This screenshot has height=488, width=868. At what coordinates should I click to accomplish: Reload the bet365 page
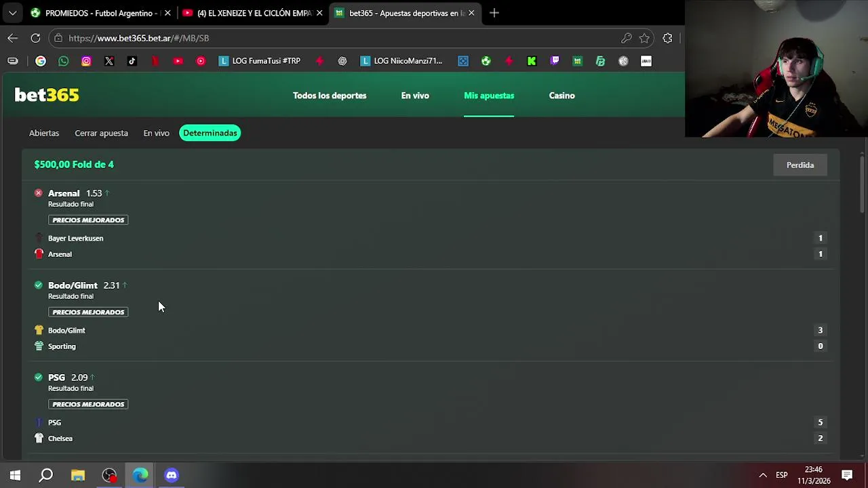(35, 38)
